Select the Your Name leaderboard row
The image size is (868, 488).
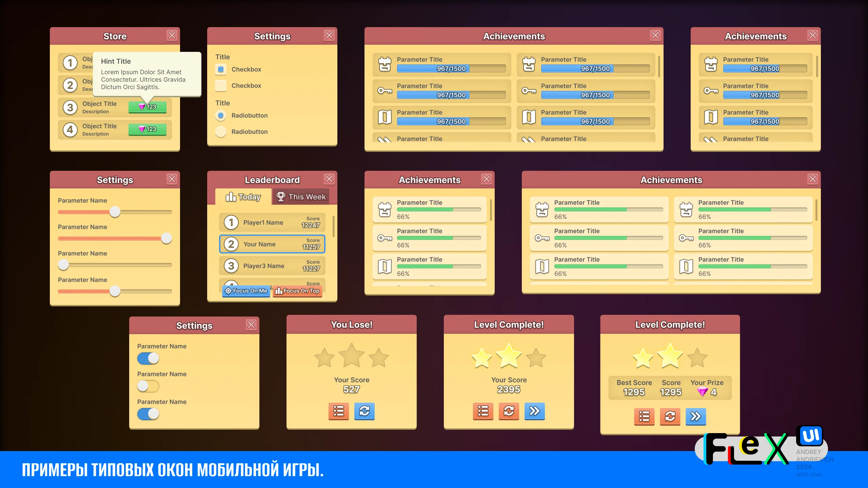272,244
